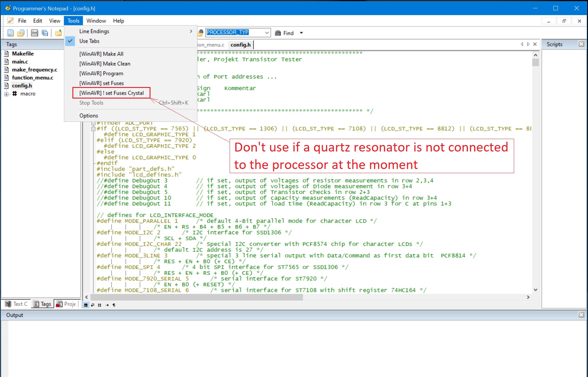Click the Open file toolbar icon
This screenshot has height=377, width=588.
(21, 33)
